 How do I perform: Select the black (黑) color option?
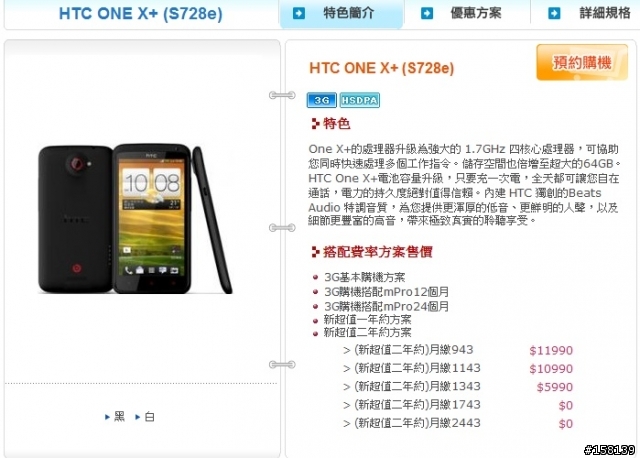[x=115, y=417]
